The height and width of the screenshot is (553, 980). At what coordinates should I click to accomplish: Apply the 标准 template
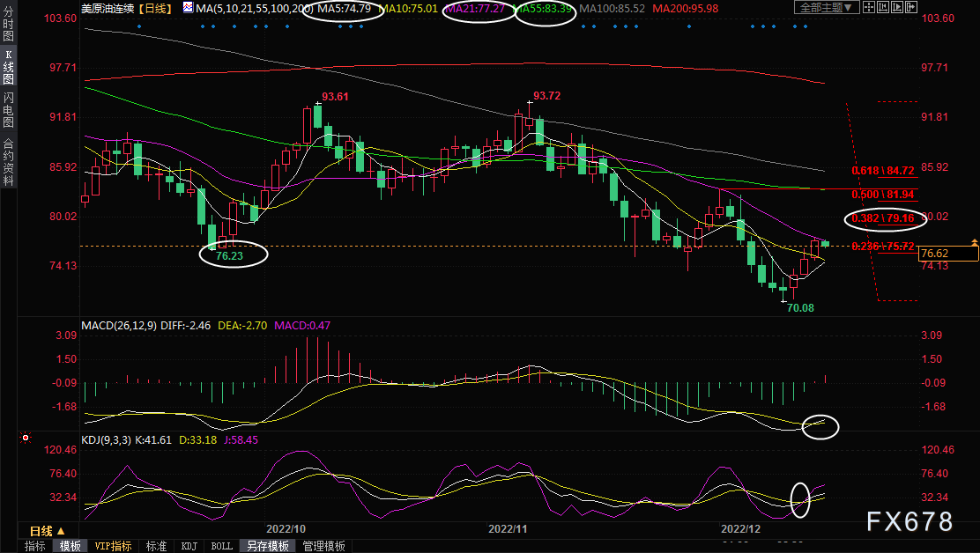(156, 546)
